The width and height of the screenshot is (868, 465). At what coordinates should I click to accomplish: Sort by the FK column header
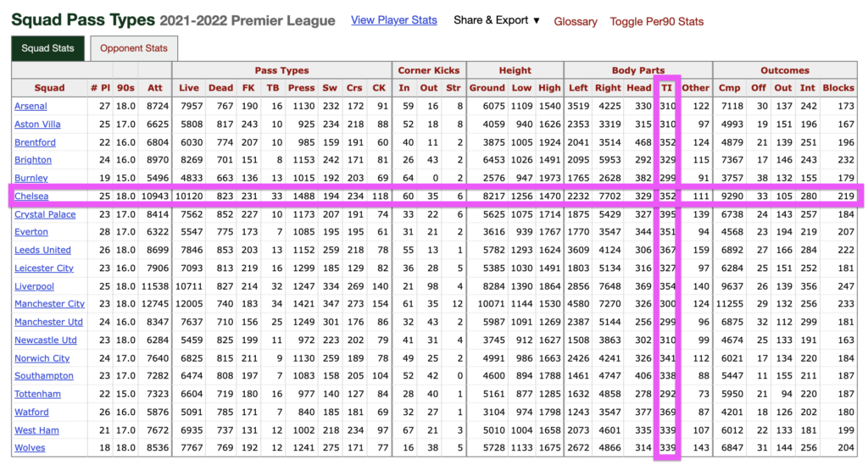[x=248, y=88]
